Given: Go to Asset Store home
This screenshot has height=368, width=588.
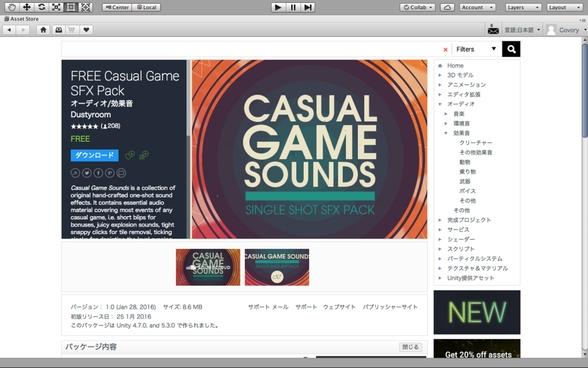Looking at the screenshot, I should click(44, 30).
